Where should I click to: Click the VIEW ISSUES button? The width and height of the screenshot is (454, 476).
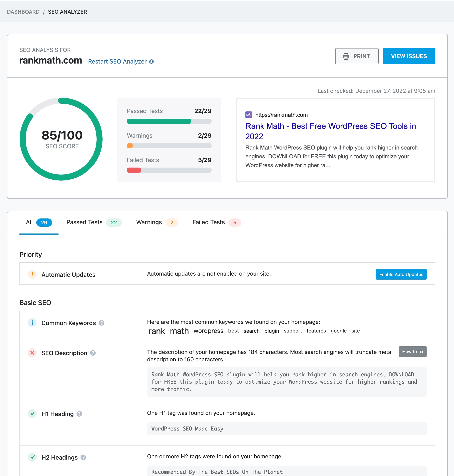point(409,56)
